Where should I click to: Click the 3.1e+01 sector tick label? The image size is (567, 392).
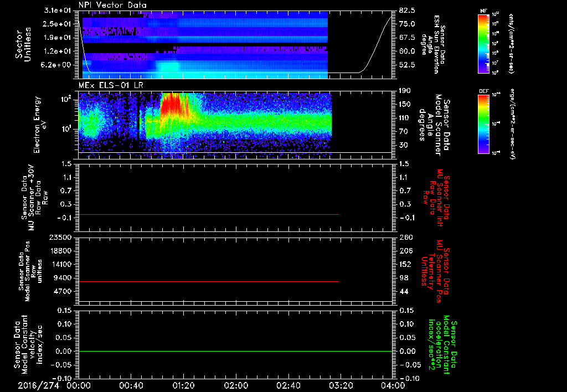pos(57,11)
